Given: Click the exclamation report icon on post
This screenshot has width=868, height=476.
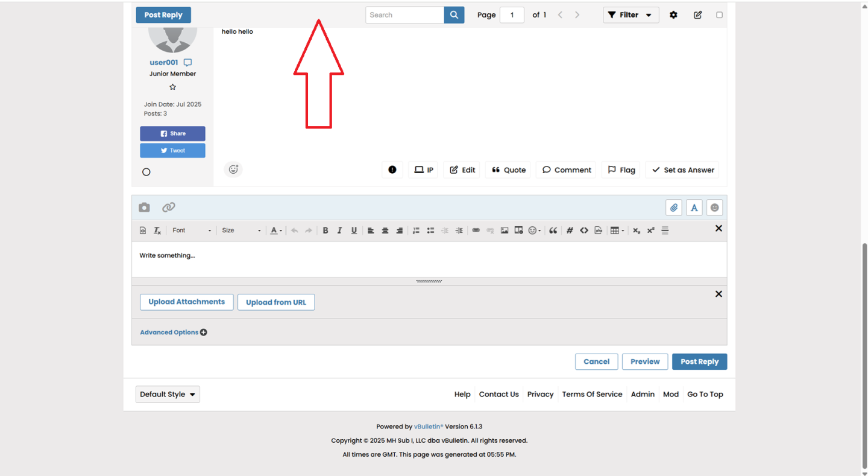Looking at the screenshot, I should [x=392, y=170].
